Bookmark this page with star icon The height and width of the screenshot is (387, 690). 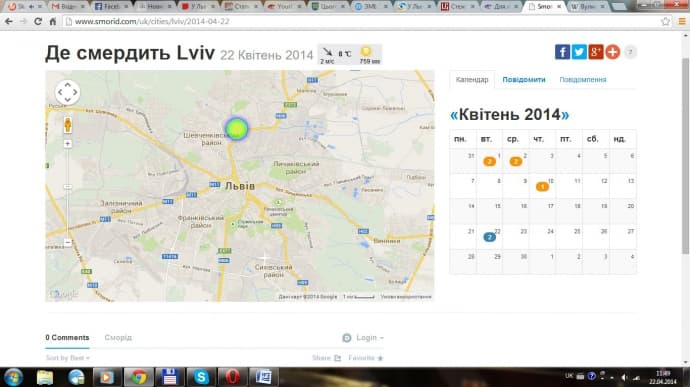tap(665, 21)
